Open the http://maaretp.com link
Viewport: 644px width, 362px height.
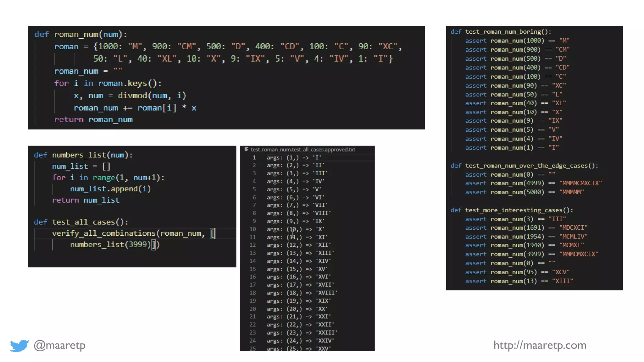540,345
